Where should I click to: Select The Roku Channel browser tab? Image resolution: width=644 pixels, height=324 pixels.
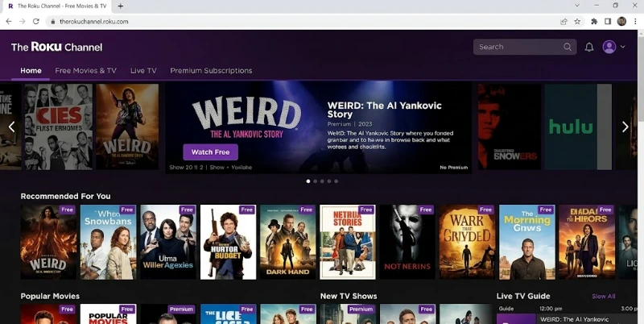(56, 6)
